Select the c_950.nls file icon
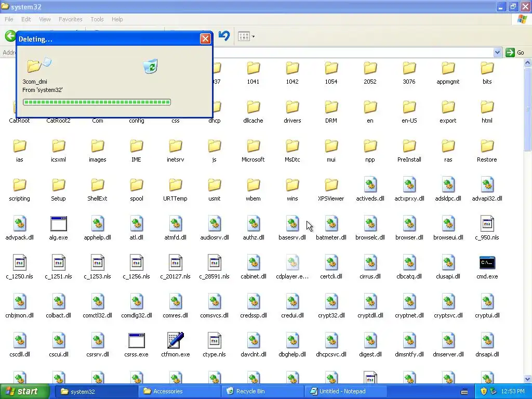 coord(487,223)
